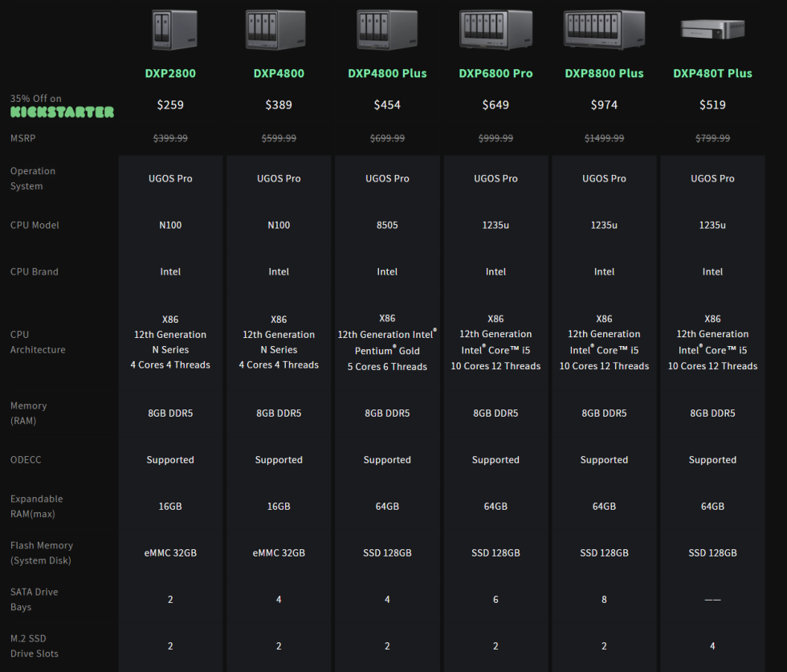This screenshot has width=787, height=672.
Task: Click "10 Cores 12 Threads" under DXP480T Plus
Action: tap(713, 366)
